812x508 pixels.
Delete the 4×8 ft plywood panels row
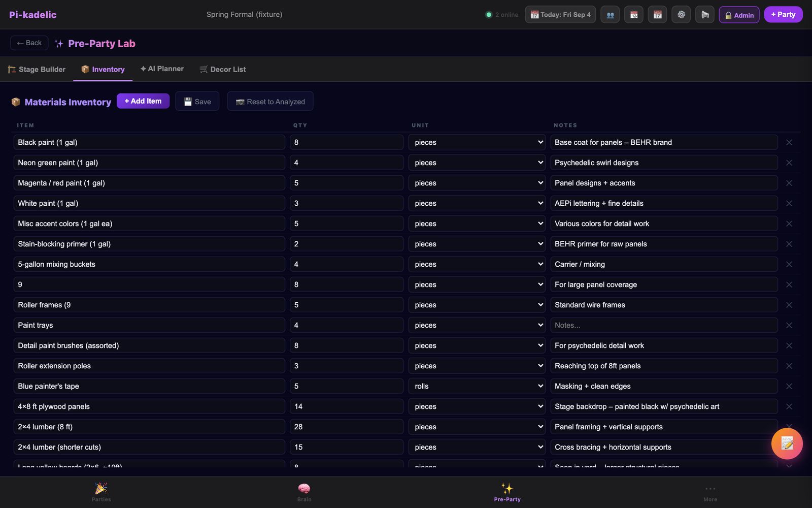tap(789, 406)
